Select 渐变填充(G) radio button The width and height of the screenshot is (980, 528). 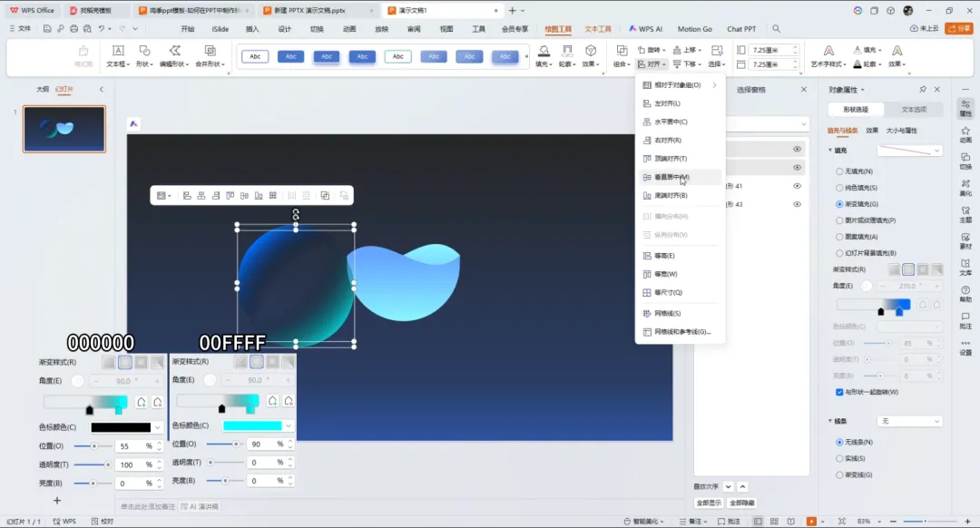tap(839, 204)
